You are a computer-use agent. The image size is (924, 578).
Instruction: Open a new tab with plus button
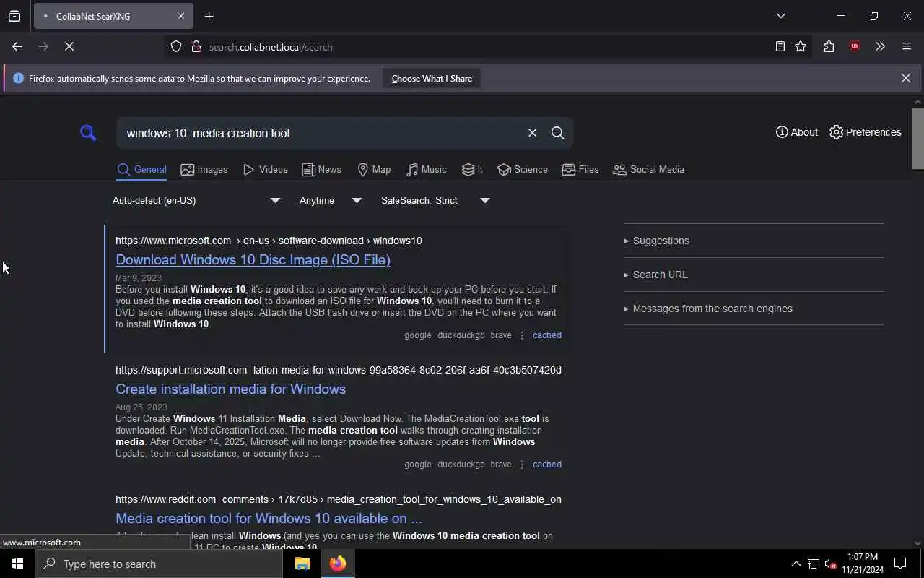point(209,16)
